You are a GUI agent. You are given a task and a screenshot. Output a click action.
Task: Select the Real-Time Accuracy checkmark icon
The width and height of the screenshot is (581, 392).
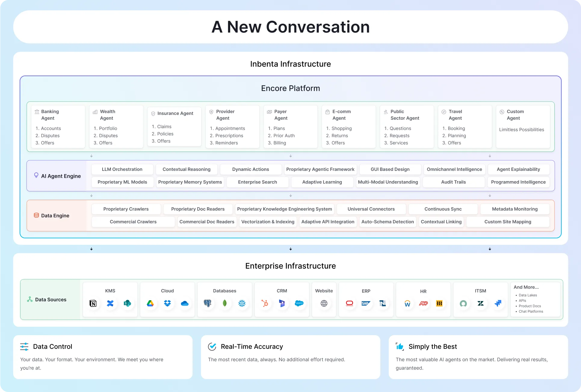(212, 347)
